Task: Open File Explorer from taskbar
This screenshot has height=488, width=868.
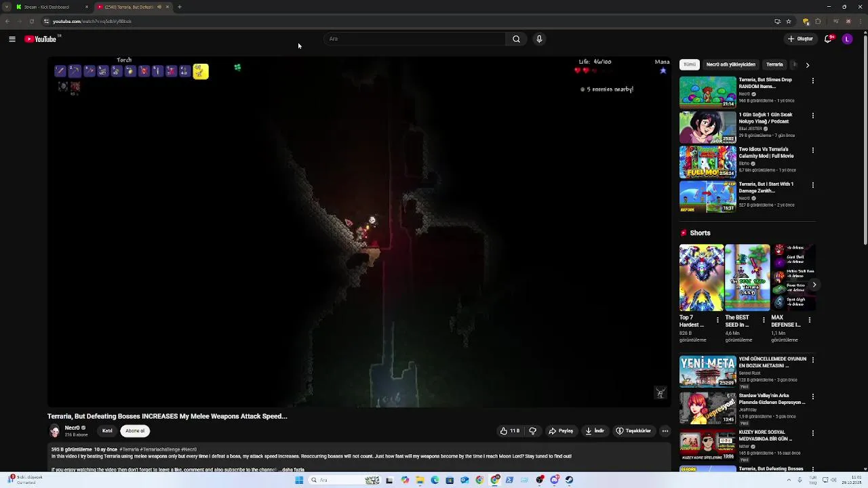Action: pos(420,480)
